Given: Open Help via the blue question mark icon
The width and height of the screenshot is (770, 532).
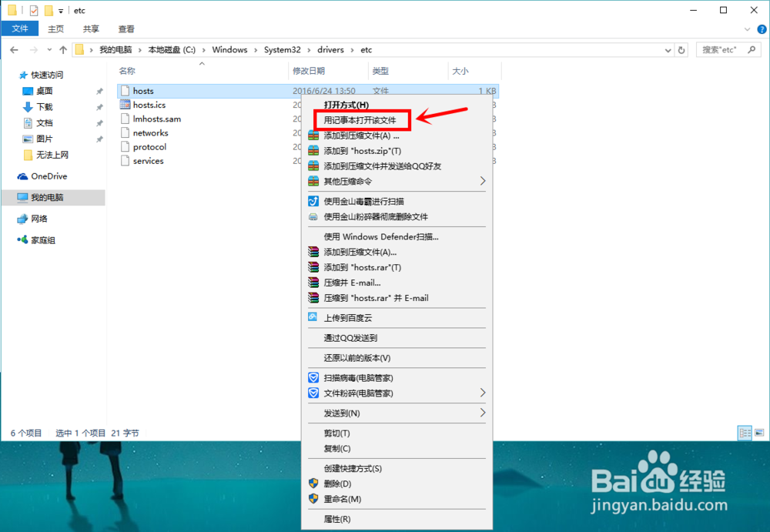Looking at the screenshot, I should click(x=762, y=28).
